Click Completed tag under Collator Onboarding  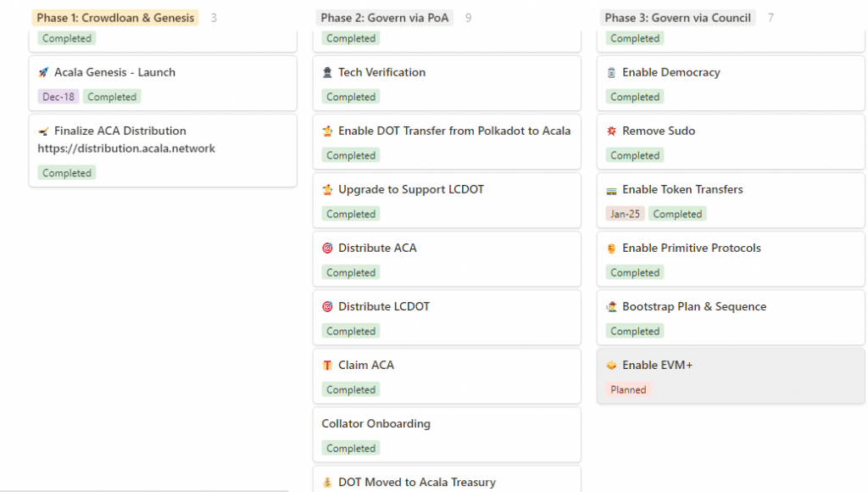tap(351, 448)
